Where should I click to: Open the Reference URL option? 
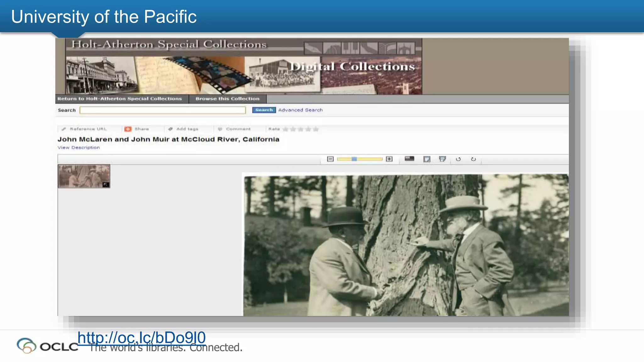88,129
